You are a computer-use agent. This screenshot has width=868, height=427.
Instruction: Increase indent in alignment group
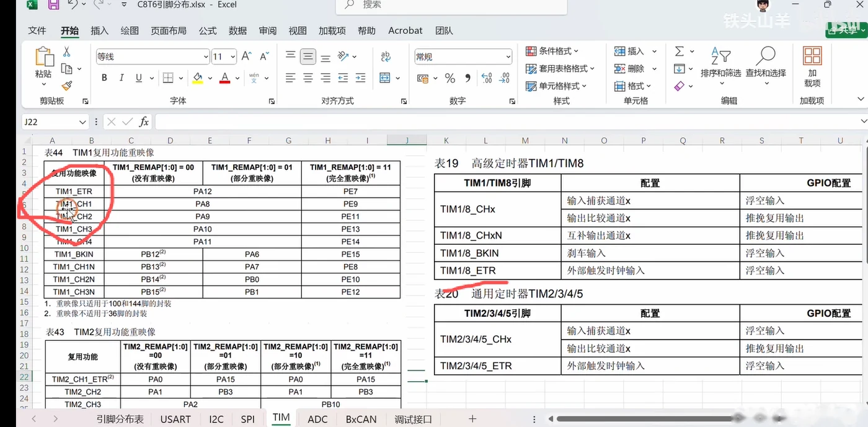click(360, 78)
